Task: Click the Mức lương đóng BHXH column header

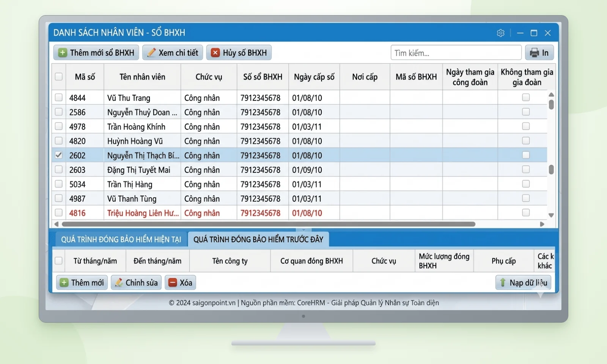Action: pos(444,261)
